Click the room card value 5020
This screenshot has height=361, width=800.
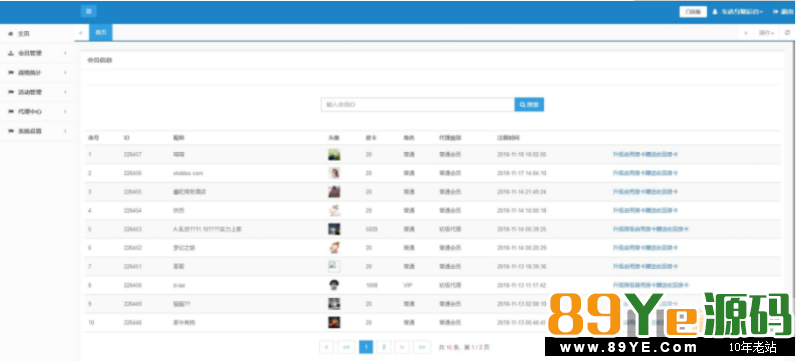(371, 229)
